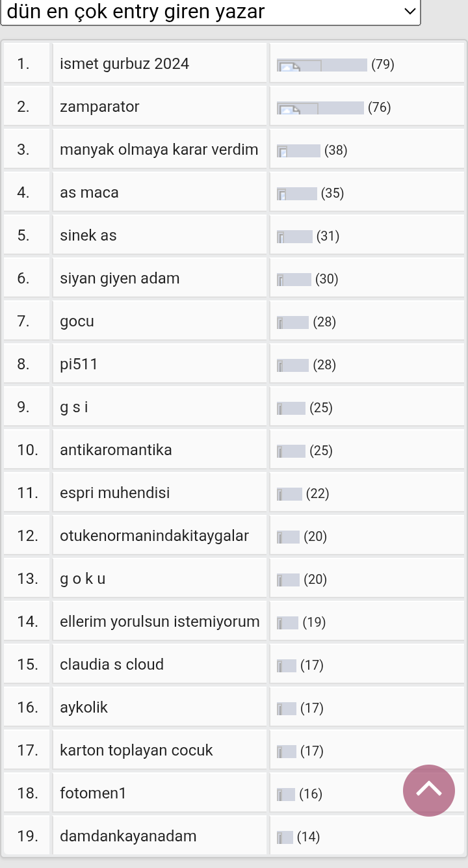Open author link 'zamparator'
This screenshot has width=468, height=868.
click(99, 107)
